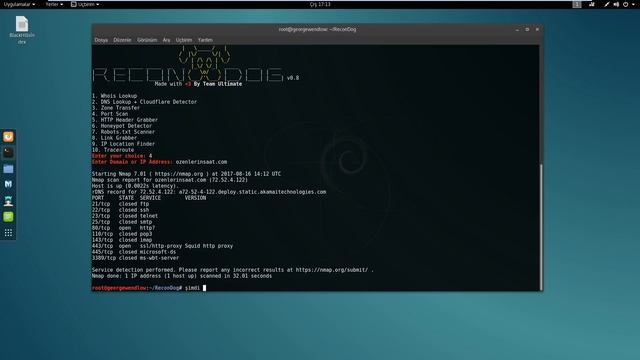This screenshot has width=640, height=360.
Task: Click the '3. Zone Transfer' line
Action: click(116, 108)
